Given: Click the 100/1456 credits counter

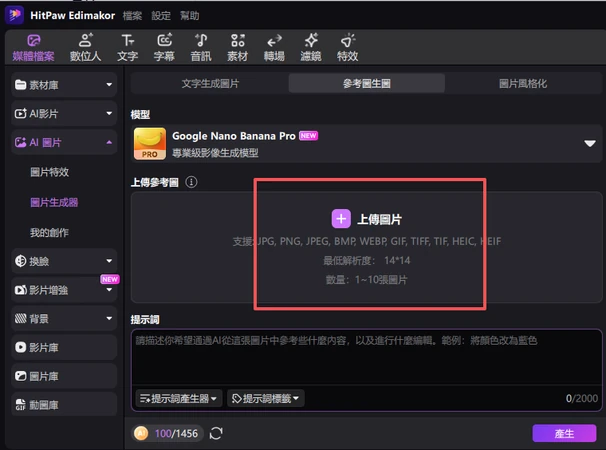Looking at the screenshot, I should 176,433.
